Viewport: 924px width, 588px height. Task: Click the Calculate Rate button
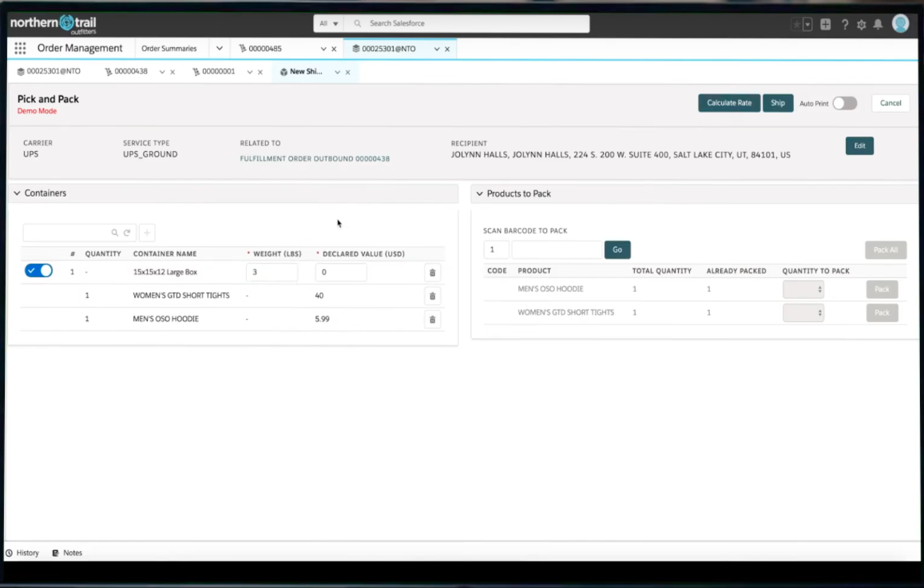pos(729,103)
